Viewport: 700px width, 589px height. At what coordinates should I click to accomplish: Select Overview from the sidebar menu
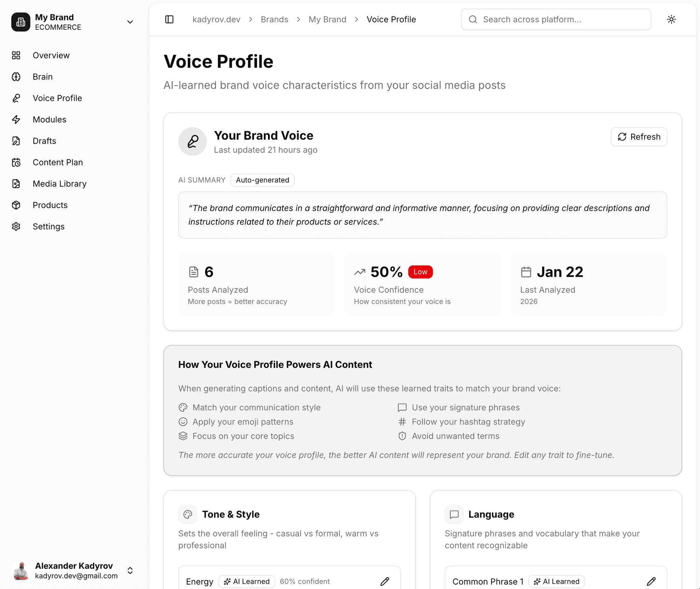[51, 55]
